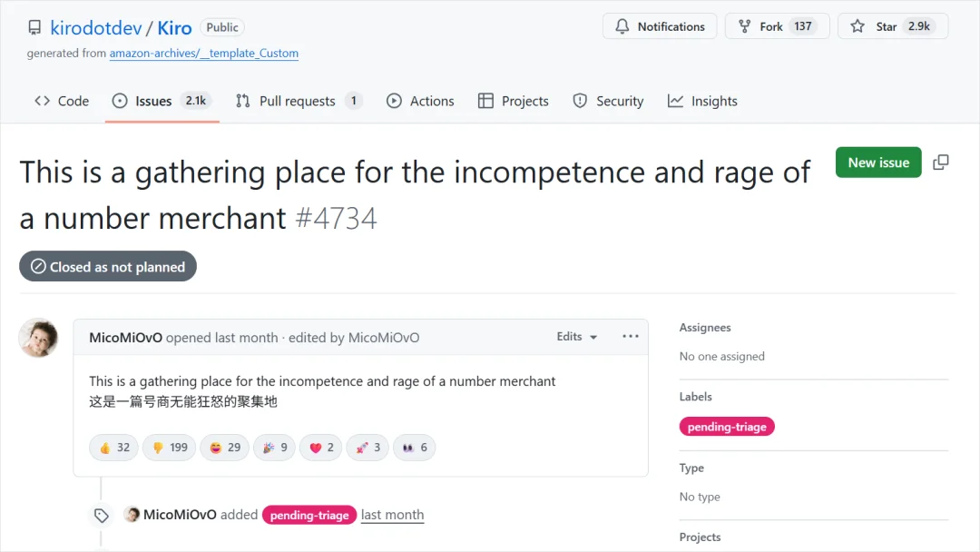This screenshot has height=552, width=980.
Task: Expand the Edits history dropdown
Action: [577, 337]
